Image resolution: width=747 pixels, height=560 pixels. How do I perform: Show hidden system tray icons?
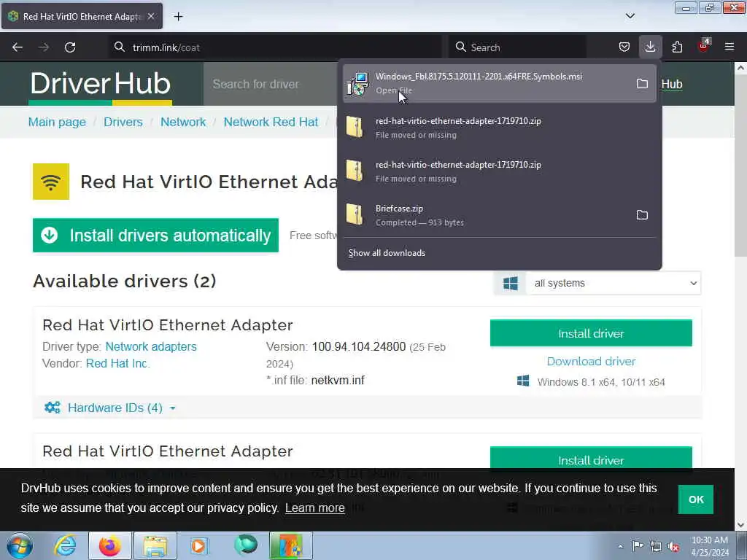(x=620, y=546)
